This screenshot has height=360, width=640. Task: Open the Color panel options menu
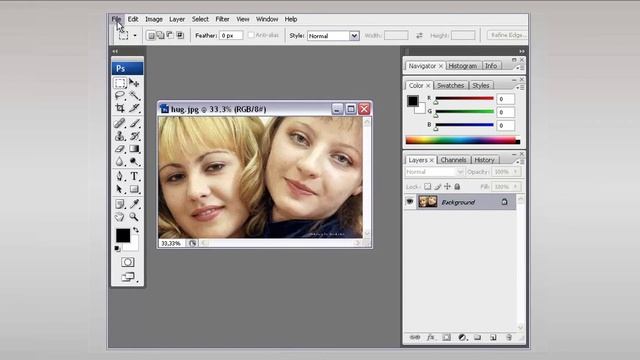click(x=520, y=87)
